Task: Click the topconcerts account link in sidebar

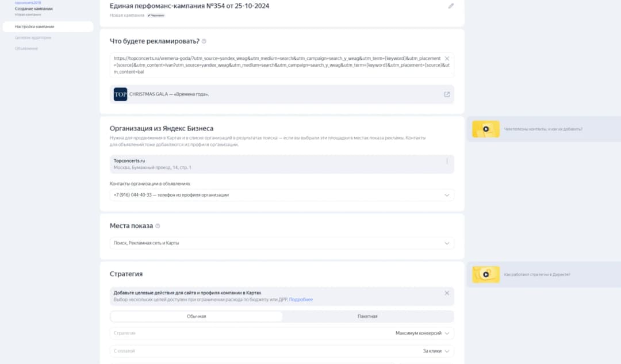Action: point(28,3)
